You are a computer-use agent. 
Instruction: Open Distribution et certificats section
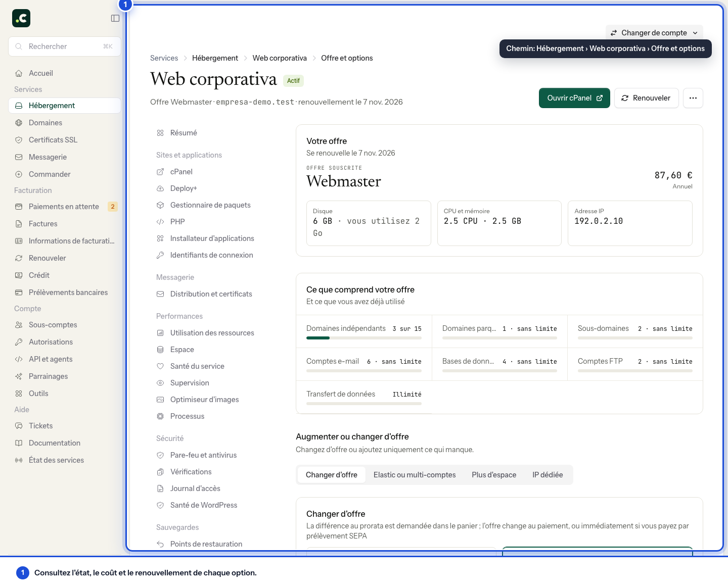216,294
